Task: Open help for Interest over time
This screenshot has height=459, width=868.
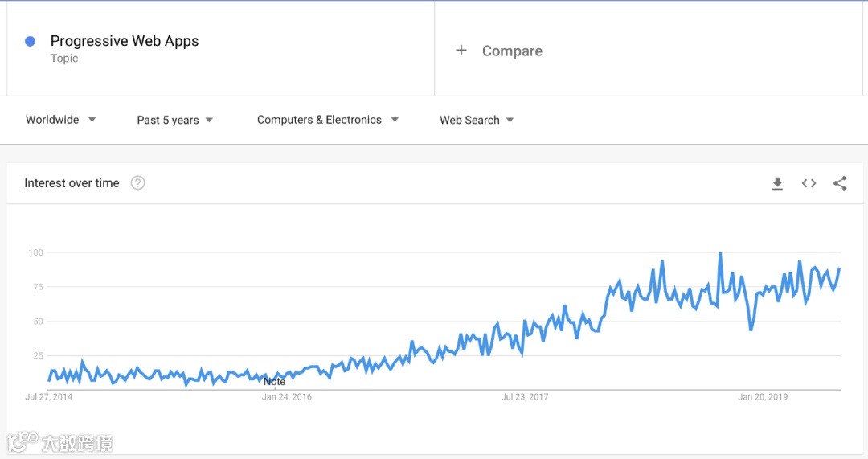Action: pos(138,183)
